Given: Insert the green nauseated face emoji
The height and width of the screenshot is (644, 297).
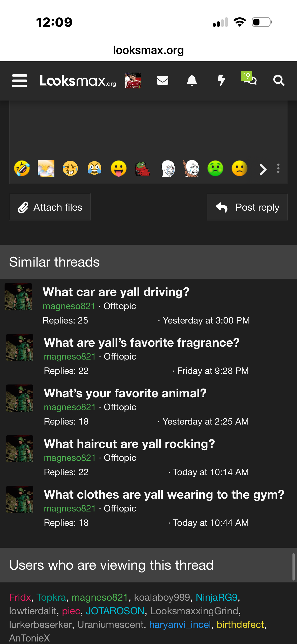Looking at the screenshot, I should pos(215,168).
